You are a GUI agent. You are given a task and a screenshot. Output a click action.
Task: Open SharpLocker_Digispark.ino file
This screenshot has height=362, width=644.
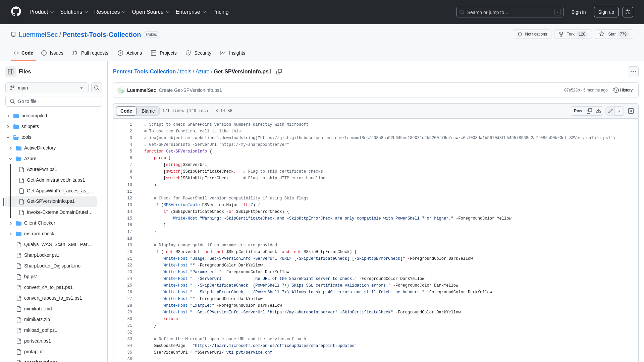(52, 266)
